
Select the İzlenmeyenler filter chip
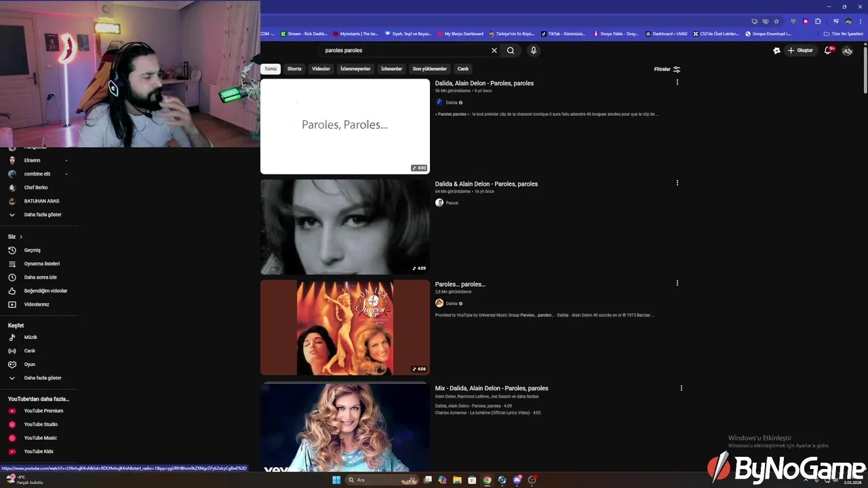pyautogui.click(x=355, y=68)
